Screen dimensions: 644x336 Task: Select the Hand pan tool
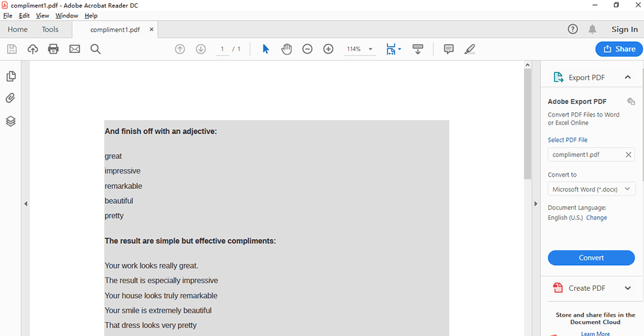pyautogui.click(x=287, y=49)
